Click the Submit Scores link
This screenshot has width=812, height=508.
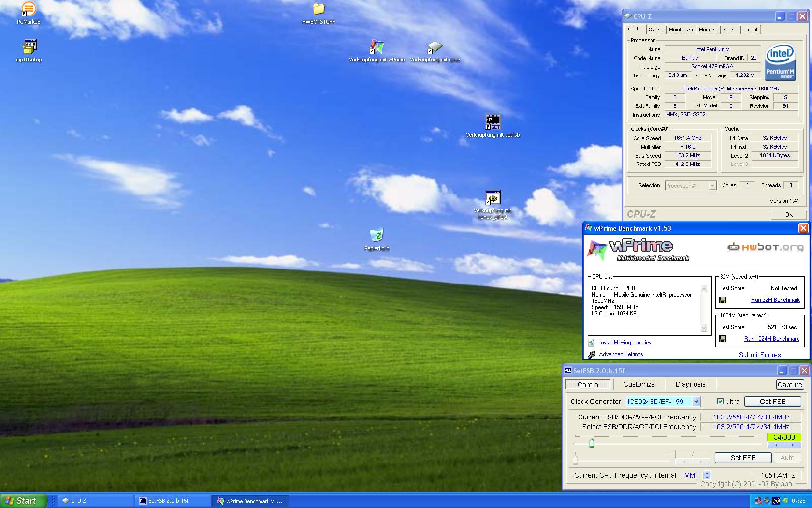click(760, 355)
